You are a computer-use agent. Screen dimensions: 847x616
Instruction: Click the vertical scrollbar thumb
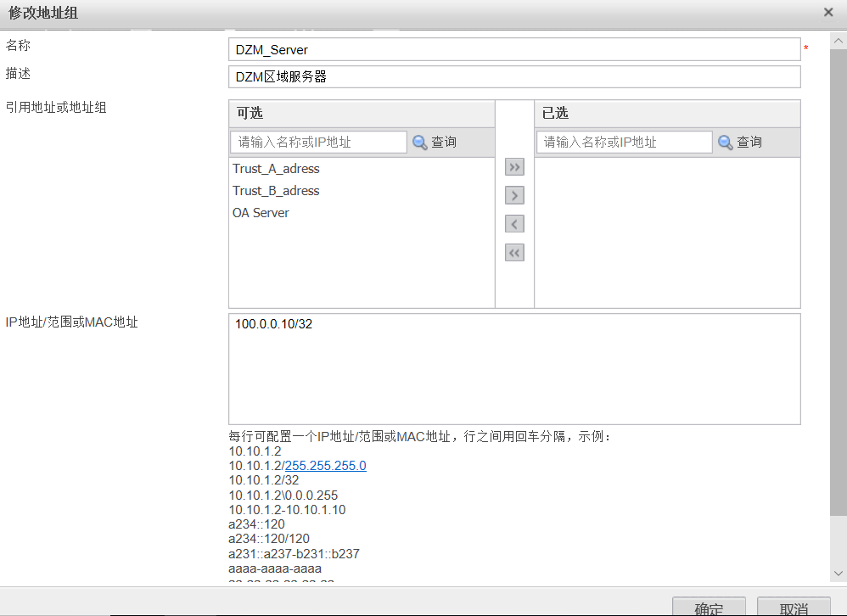click(839, 282)
